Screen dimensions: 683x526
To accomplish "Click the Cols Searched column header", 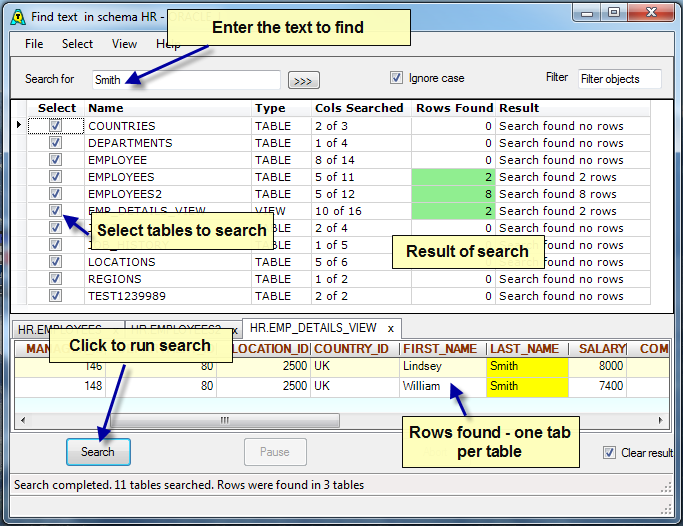I will tap(361, 108).
